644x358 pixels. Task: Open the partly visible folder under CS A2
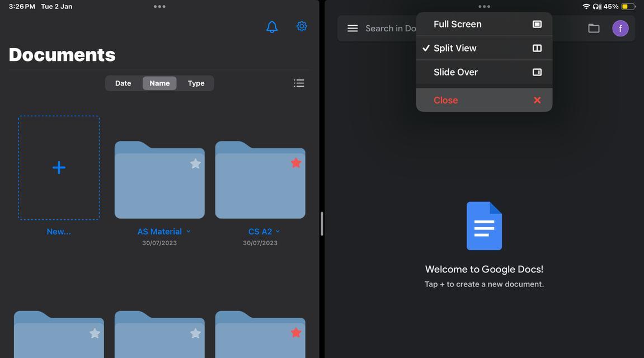(260, 334)
